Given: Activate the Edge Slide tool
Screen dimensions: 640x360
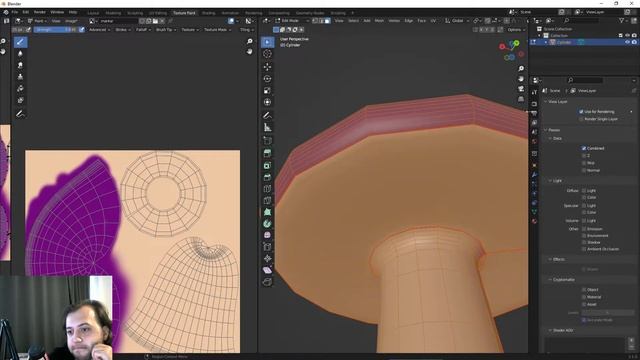Looking at the screenshot, I should [x=267, y=247].
